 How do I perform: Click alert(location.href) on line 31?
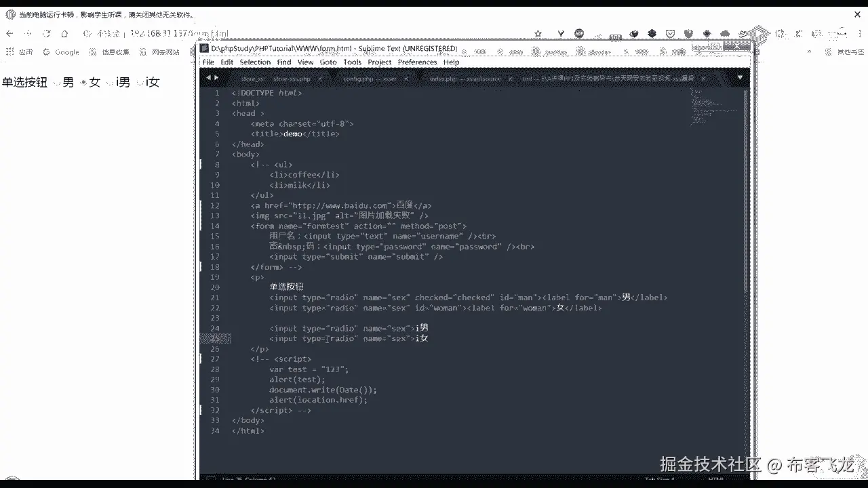click(318, 400)
